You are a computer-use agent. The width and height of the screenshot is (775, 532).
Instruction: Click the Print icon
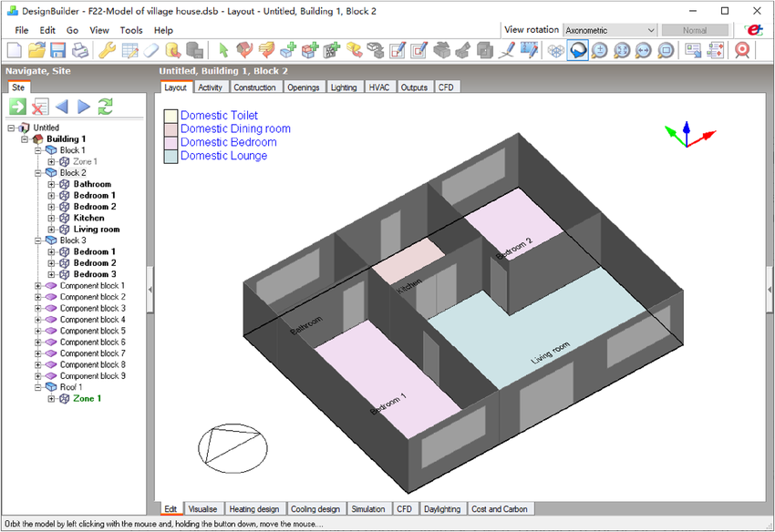78,51
